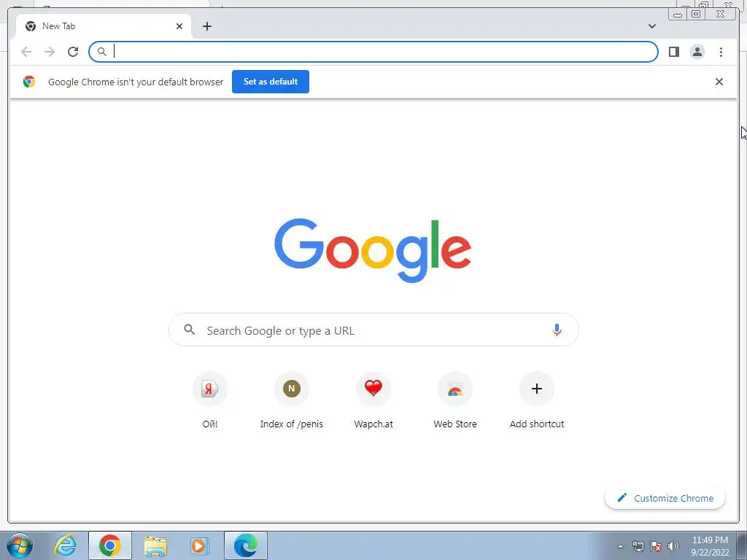747x560 pixels.
Task: Expand the tab search chevron
Action: pyautogui.click(x=651, y=26)
